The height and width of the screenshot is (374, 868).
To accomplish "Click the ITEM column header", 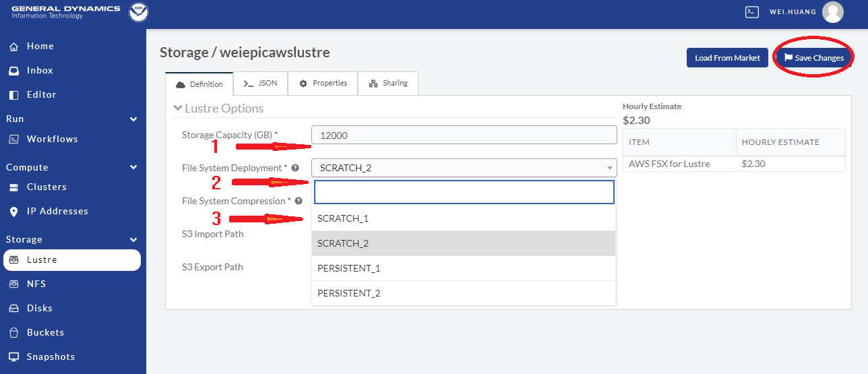I will [679, 142].
